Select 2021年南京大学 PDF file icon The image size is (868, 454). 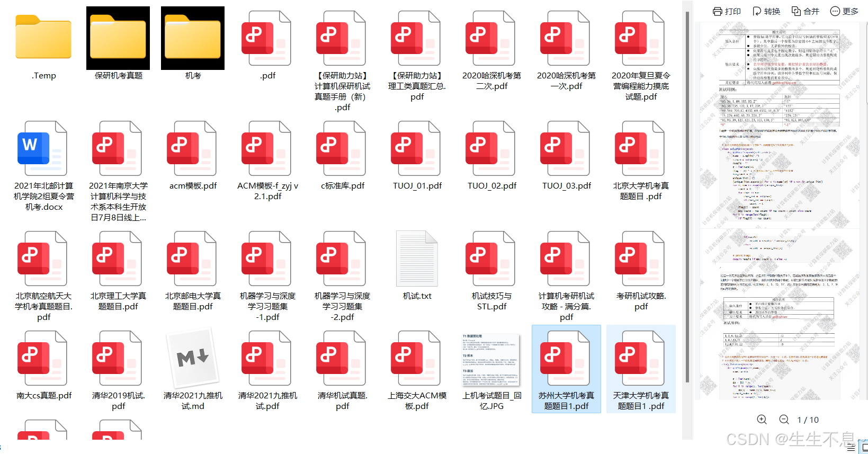click(118, 148)
